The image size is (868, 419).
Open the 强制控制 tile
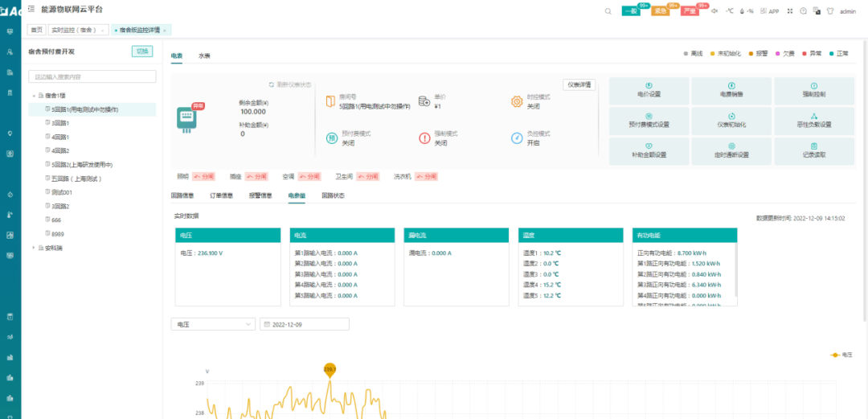click(x=813, y=90)
